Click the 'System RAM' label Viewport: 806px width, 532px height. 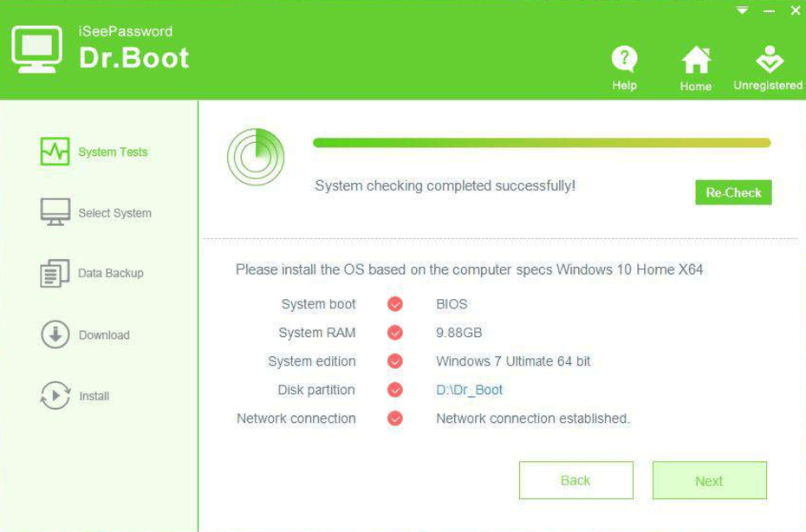tap(317, 333)
